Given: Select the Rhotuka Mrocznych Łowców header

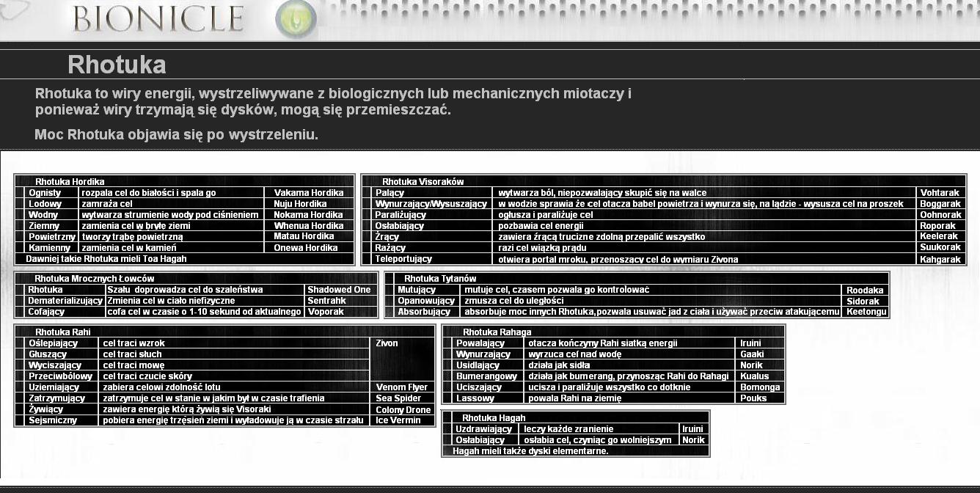Looking at the screenshot, I should pos(95,279).
